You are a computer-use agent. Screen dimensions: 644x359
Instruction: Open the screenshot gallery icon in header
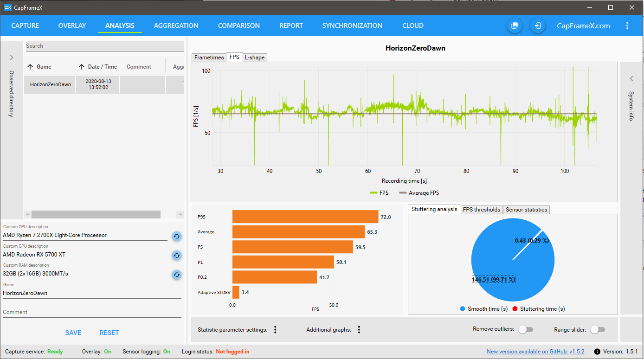(x=514, y=26)
